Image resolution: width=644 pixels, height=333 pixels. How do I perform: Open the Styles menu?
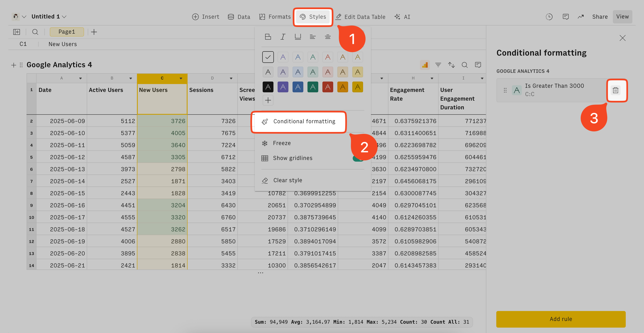pyautogui.click(x=313, y=17)
